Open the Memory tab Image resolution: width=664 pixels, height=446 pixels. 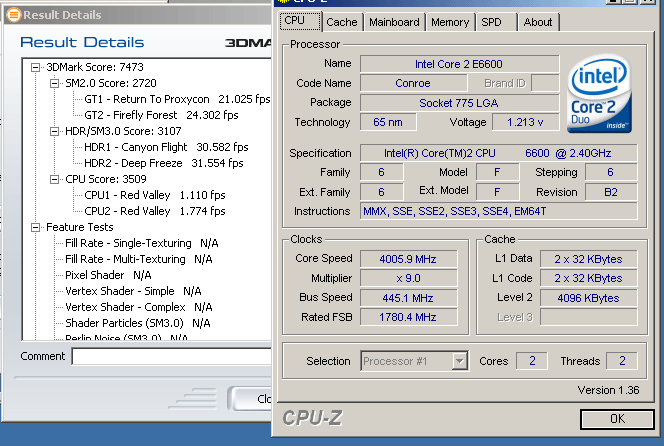click(x=450, y=22)
